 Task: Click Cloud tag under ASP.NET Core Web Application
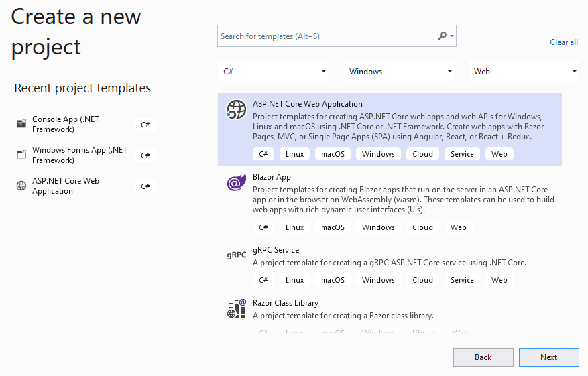click(x=422, y=154)
